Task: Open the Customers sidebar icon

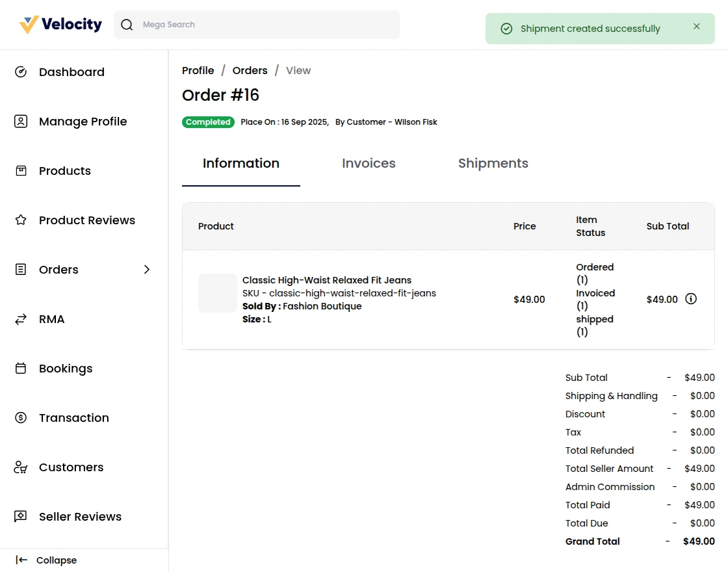Action: (x=21, y=467)
